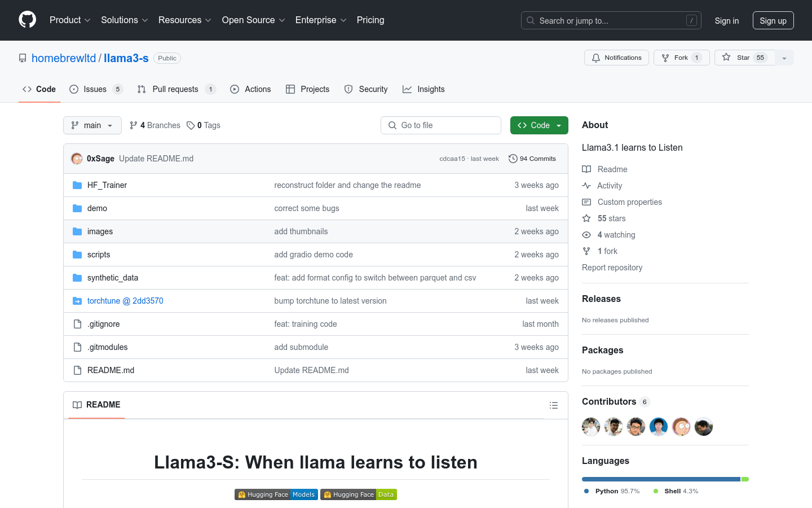This screenshot has height=508, width=812.
Task: Expand the Product menu
Action: coord(70,20)
